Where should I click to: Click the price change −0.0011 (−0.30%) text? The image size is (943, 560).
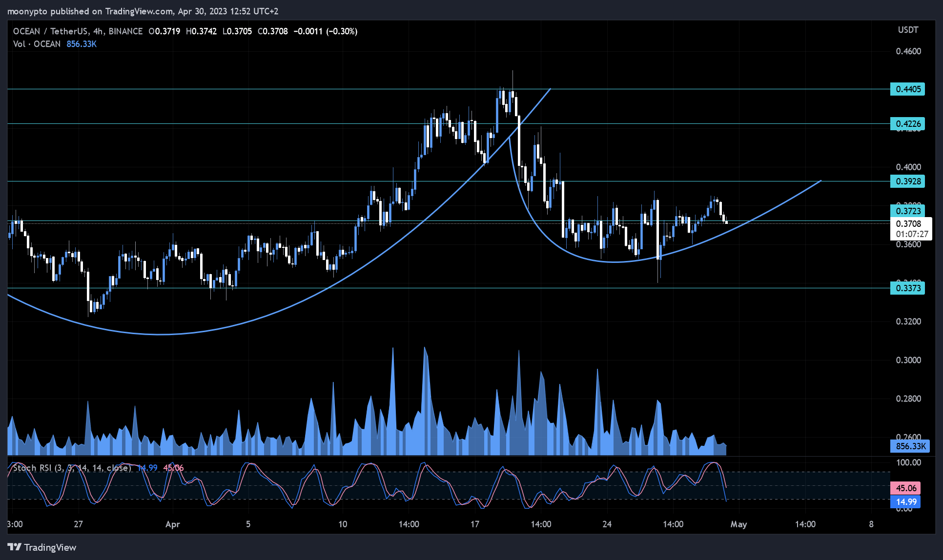(326, 31)
